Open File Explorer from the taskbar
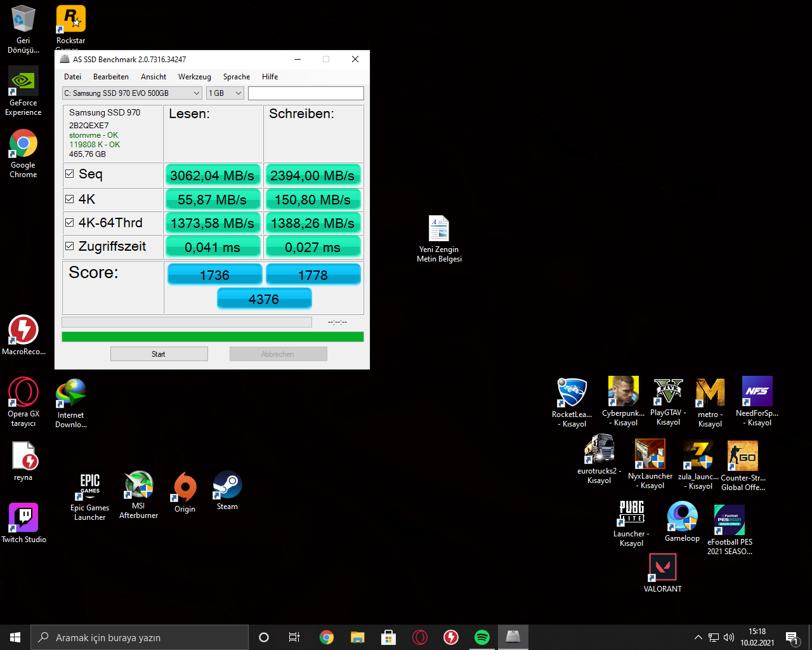812x650 pixels. click(x=358, y=637)
